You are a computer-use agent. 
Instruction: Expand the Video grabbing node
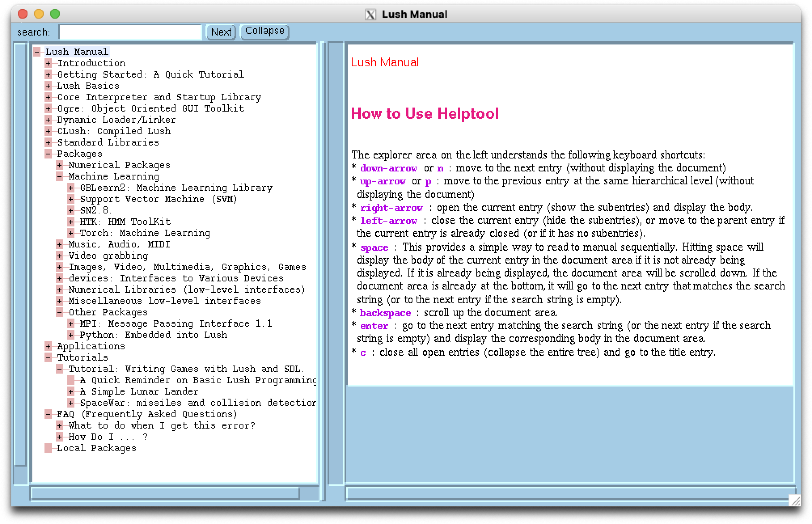point(59,256)
